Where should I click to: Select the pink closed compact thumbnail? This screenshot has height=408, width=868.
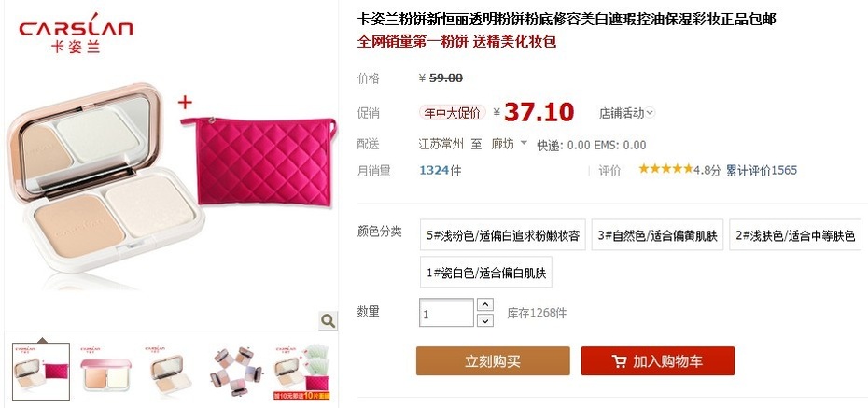[x=105, y=371]
